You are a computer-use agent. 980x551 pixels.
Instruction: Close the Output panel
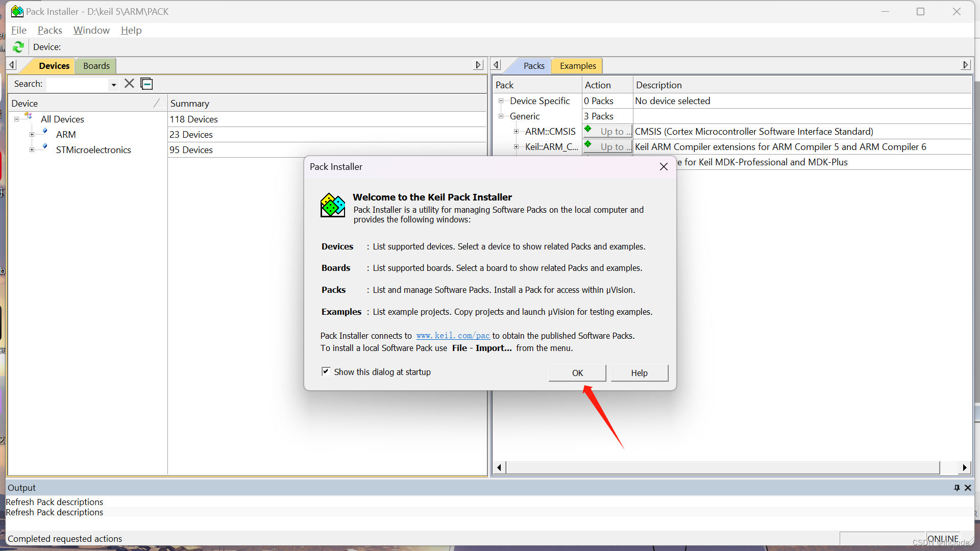pyautogui.click(x=968, y=488)
